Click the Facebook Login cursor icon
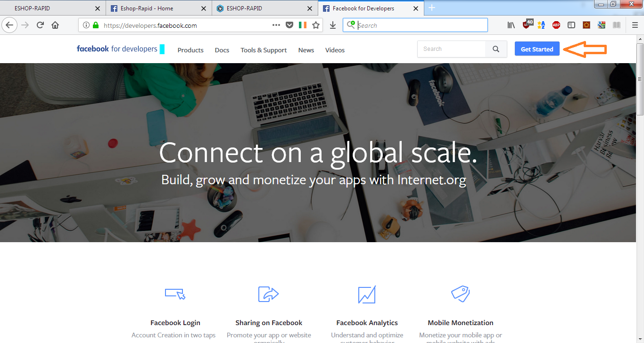Screen dimensions: 644x343 (x=175, y=294)
